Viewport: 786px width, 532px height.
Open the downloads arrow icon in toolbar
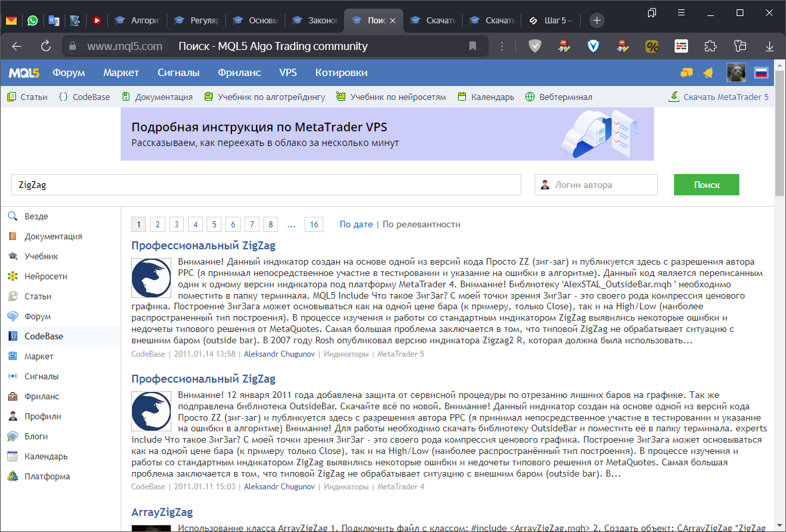pos(769,46)
